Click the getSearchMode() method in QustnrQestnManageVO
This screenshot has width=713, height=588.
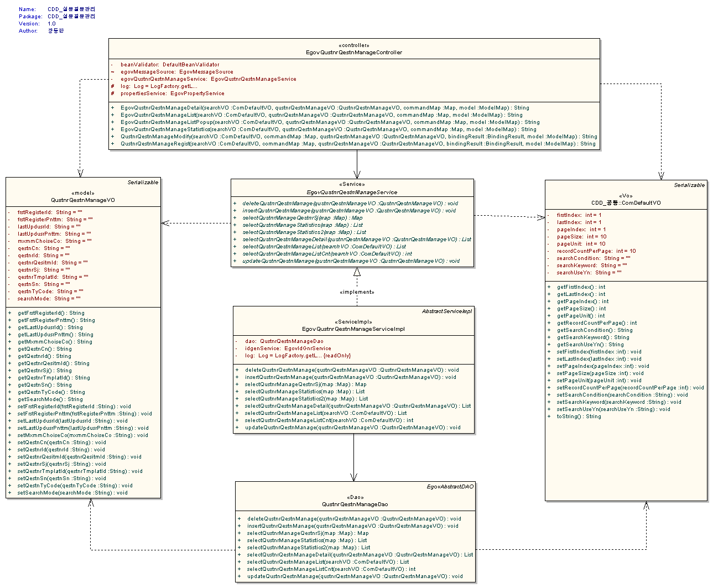(x=50, y=399)
